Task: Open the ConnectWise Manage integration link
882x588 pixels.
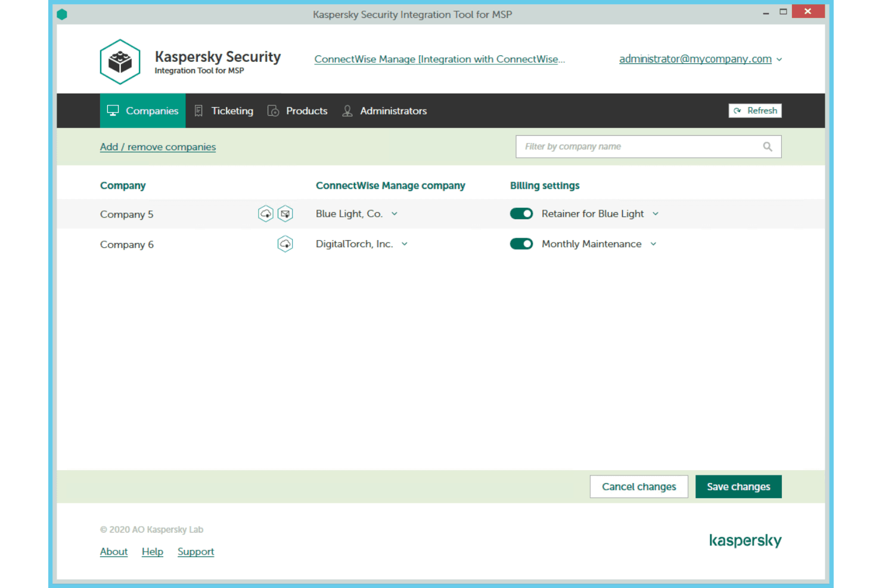Action: click(439, 59)
